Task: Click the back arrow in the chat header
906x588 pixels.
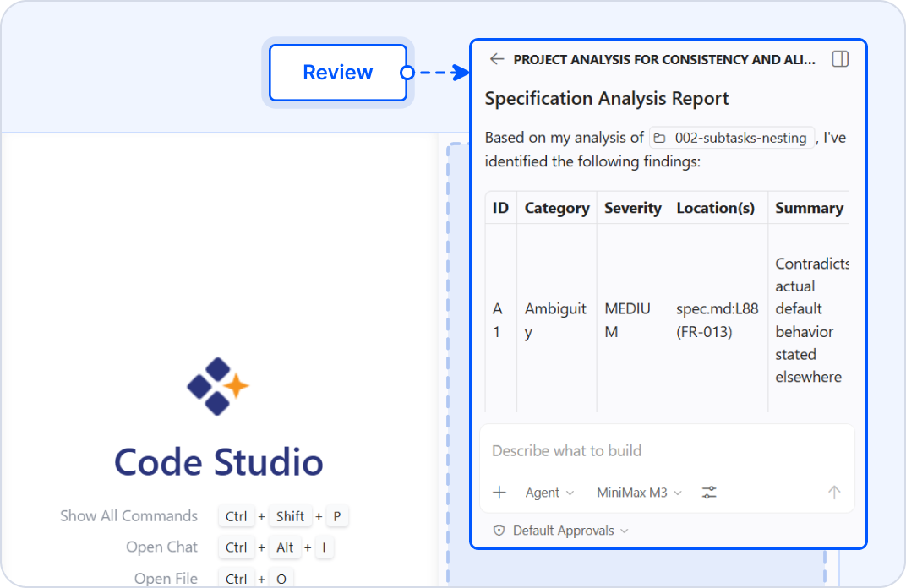Action: click(496, 59)
